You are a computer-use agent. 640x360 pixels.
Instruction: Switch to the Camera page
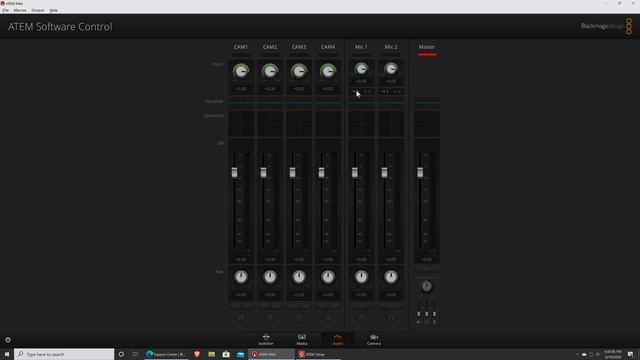tap(374, 340)
